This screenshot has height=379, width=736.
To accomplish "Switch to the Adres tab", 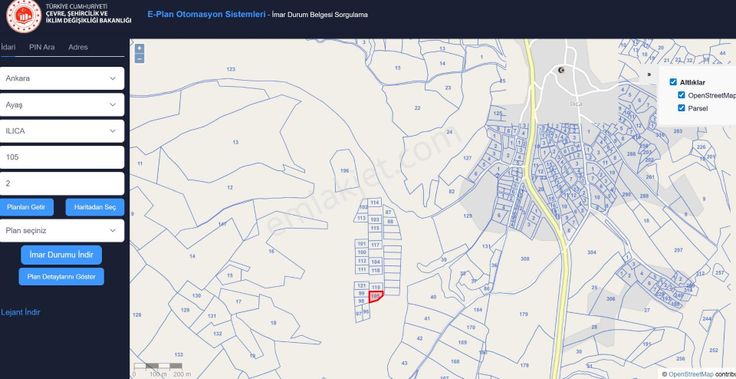I will [x=78, y=47].
